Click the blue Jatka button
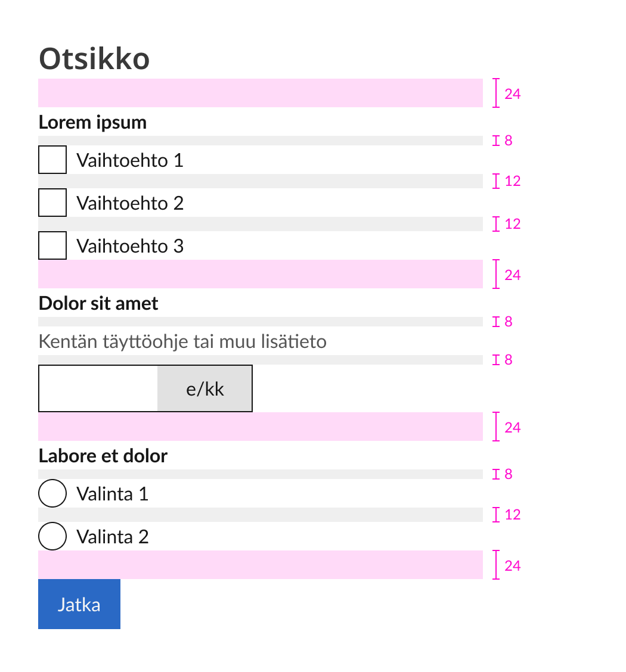The height and width of the screenshot is (672, 626). coord(79,604)
